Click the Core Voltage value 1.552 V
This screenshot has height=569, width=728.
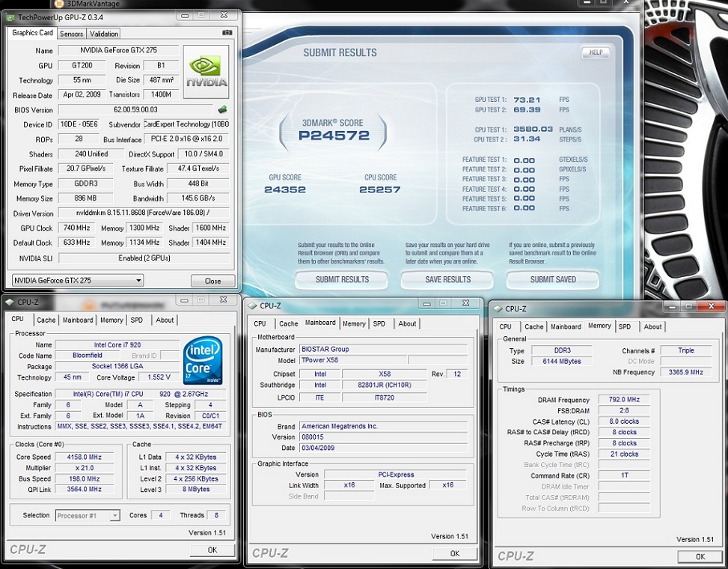pyautogui.click(x=159, y=377)
